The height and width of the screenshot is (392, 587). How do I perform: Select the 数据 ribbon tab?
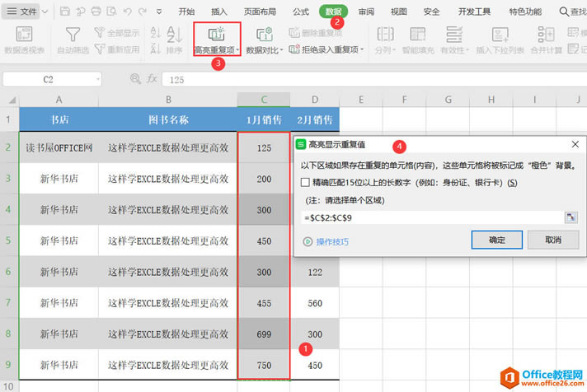333,12
